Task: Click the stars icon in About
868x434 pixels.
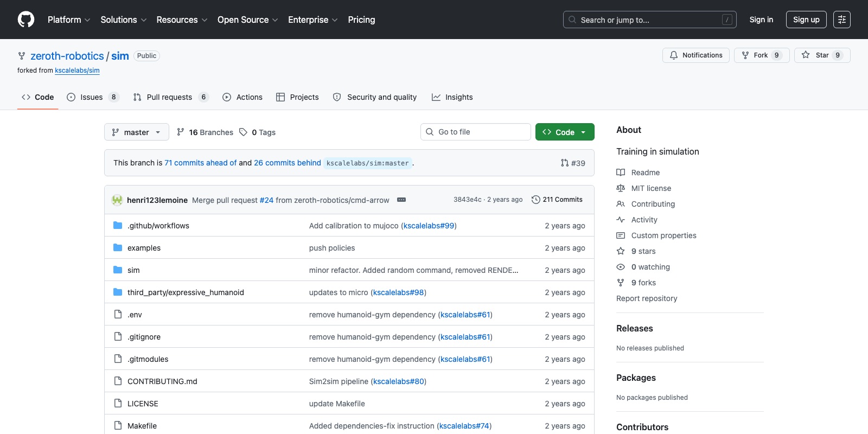Action: coord(621,251)
